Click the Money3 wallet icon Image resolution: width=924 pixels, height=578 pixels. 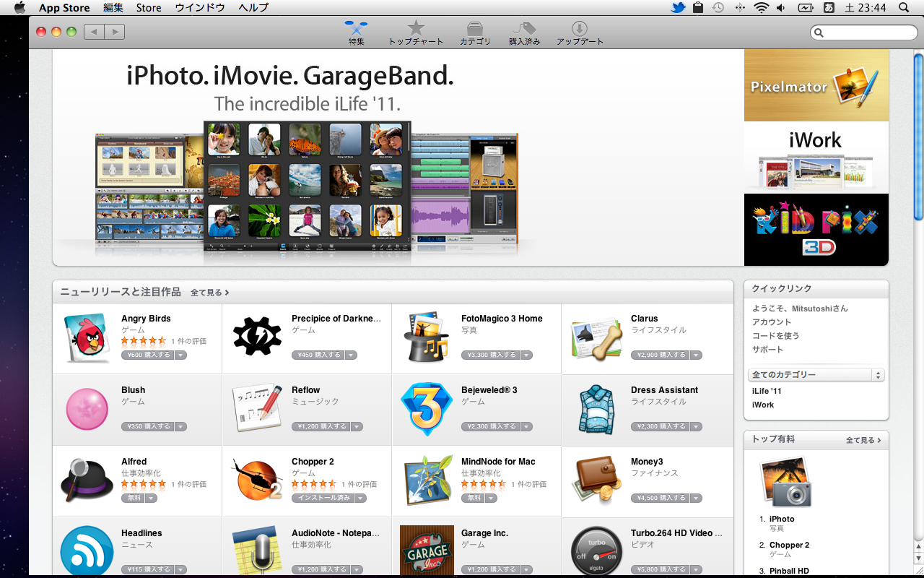pos(596,480)
